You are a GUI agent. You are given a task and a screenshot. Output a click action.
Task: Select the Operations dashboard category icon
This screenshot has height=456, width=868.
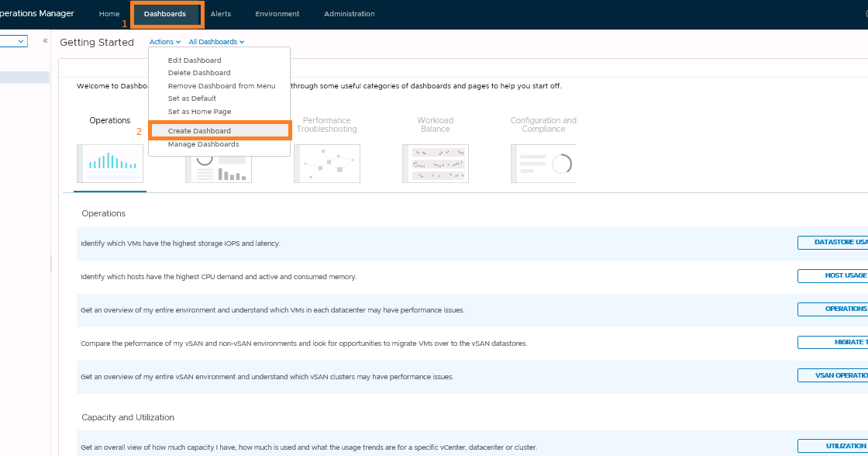pyautogui.click(x=109, y=163)
